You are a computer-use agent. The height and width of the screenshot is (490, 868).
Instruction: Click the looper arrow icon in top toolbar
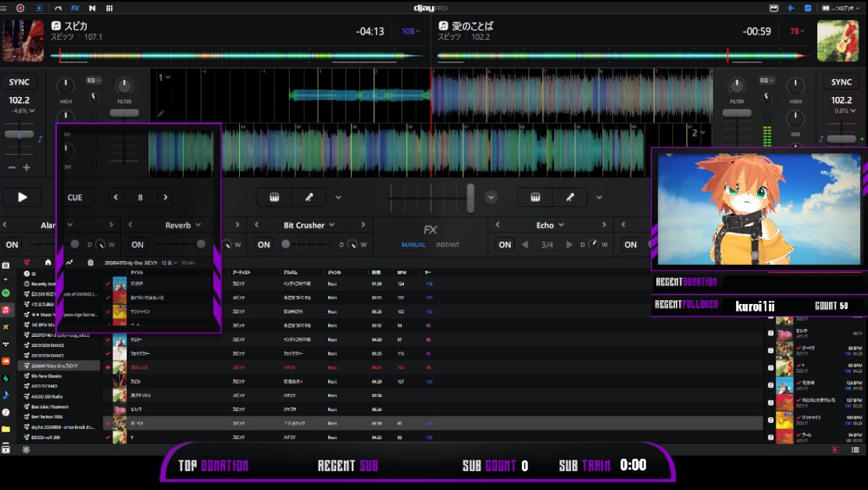pos(58,8)
